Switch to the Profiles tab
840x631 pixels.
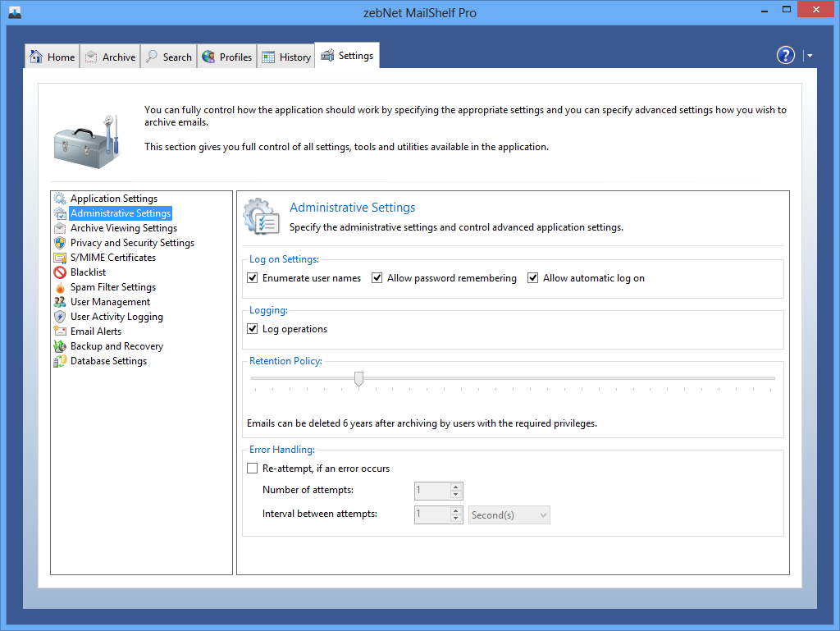point(227,57)
